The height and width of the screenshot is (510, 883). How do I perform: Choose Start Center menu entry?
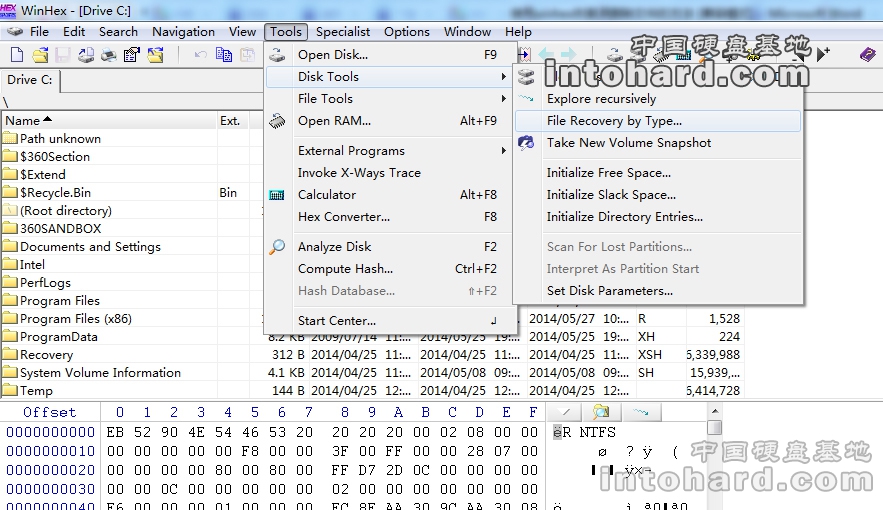tap(389, 320)
